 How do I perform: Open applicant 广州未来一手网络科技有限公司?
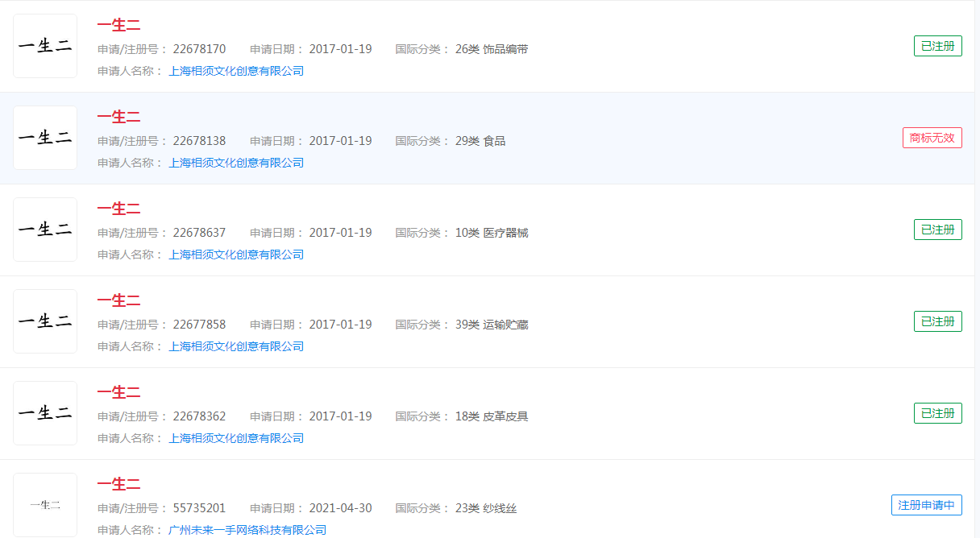pyautogui.click(x=247, y=530)
